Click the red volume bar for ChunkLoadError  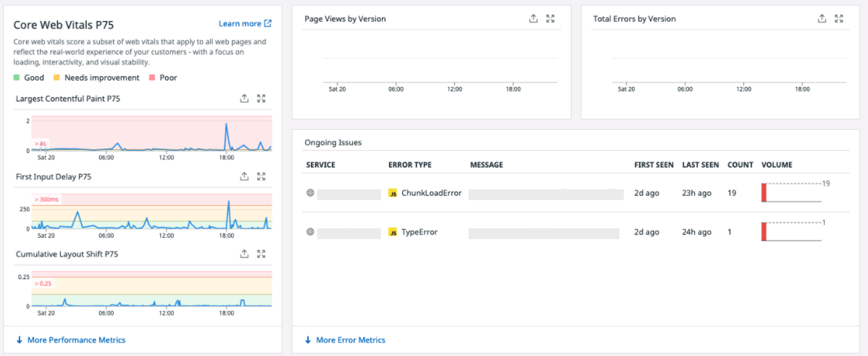coord(764,192)
